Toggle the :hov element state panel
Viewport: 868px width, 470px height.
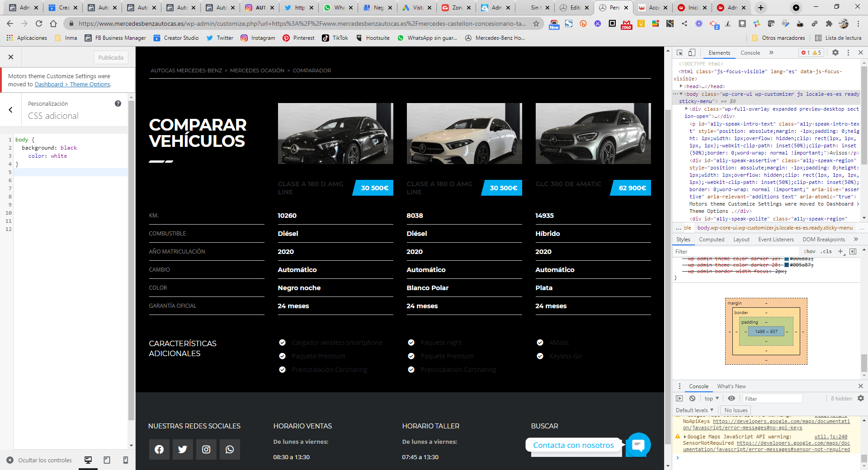[x=810, y=252]
